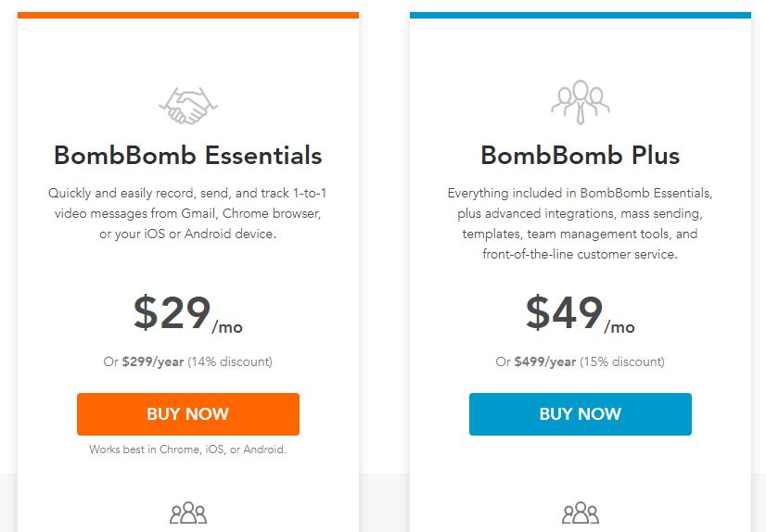Screen dimensions: 766x532
Task: Click the group icon below the Essentials card
Action: click(x=188, y=513)
